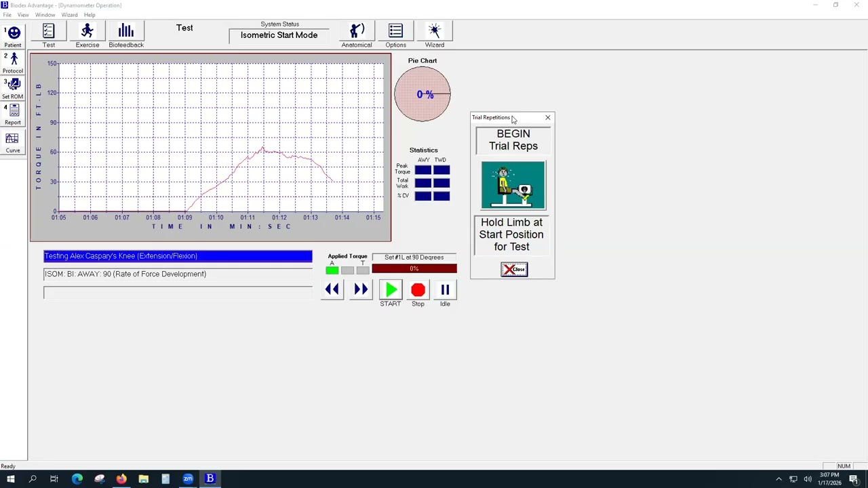Image resolution: width=868 pixels, height=488 pixels.
Task: Select the Set ROM sidebar icon
Action: pyautogui.click(x=13, y=89)
